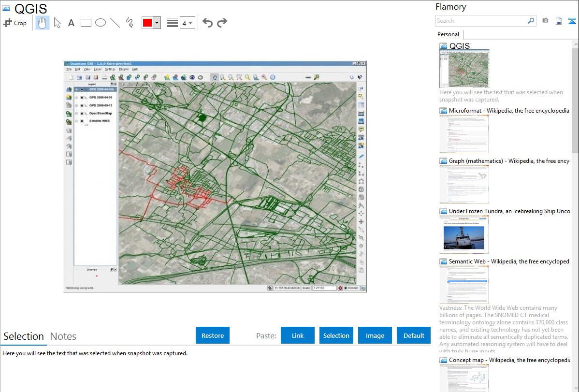Select the straight line tool

115,23
